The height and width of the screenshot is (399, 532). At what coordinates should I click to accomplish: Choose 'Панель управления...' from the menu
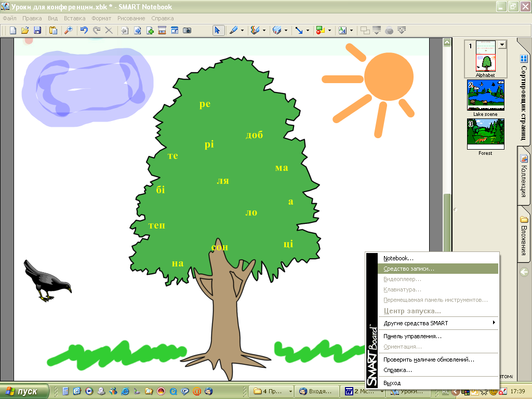[x=412, y=336]
